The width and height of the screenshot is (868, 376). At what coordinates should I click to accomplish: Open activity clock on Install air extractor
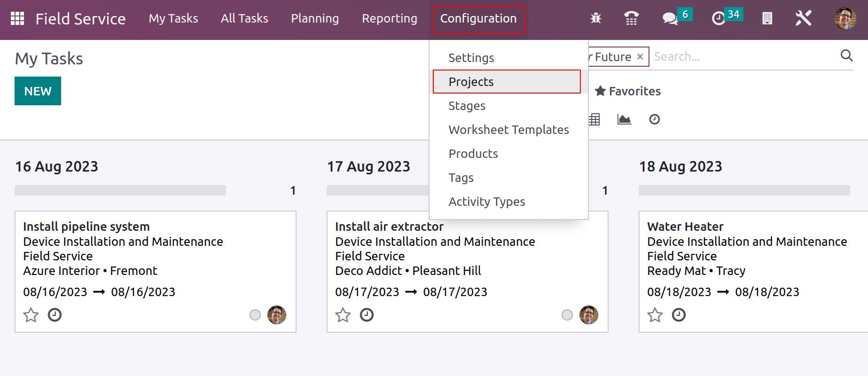pos(367,315)
